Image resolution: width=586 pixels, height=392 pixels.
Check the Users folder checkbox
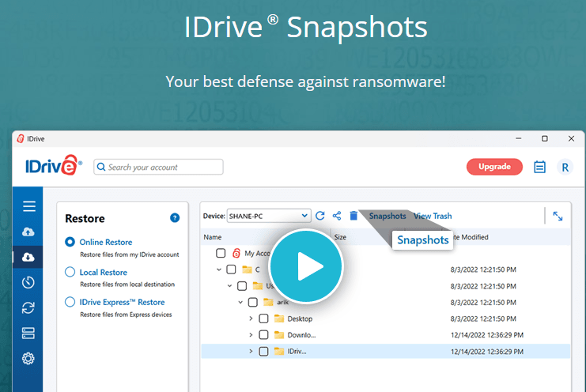point(242,286)
